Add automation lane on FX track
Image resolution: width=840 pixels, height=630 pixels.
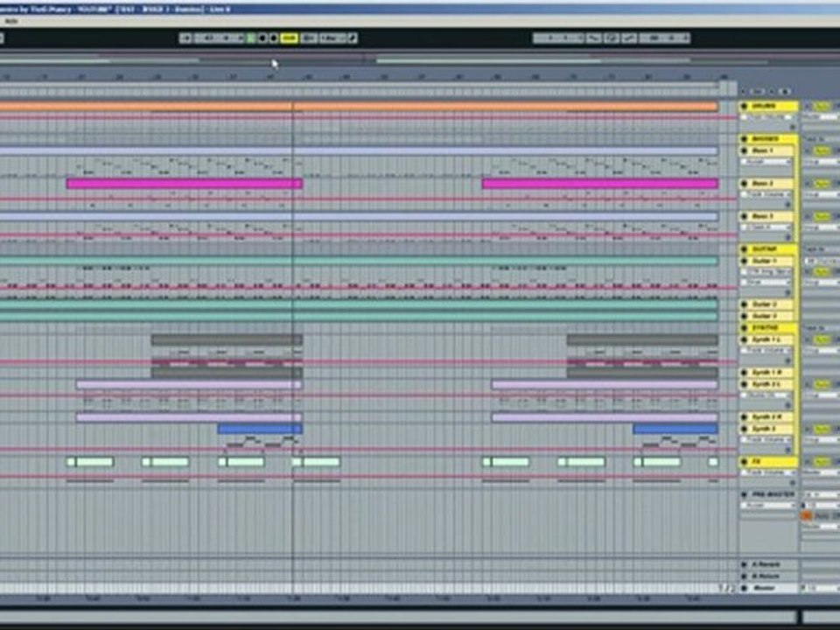click(793, 482)
